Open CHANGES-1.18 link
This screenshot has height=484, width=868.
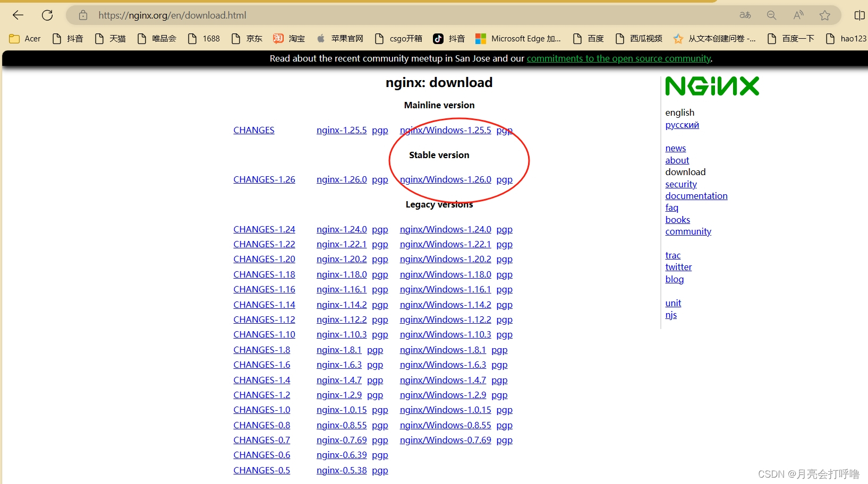point(264,274)
